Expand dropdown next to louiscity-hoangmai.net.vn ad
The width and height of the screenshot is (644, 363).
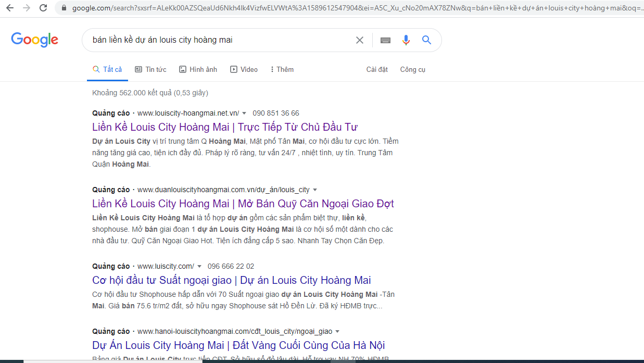(244, 114)
